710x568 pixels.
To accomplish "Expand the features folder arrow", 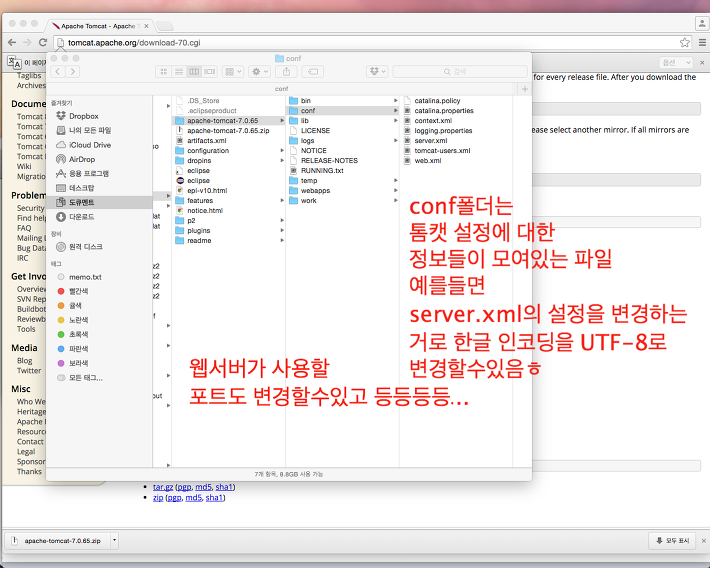I will [282, 200].
